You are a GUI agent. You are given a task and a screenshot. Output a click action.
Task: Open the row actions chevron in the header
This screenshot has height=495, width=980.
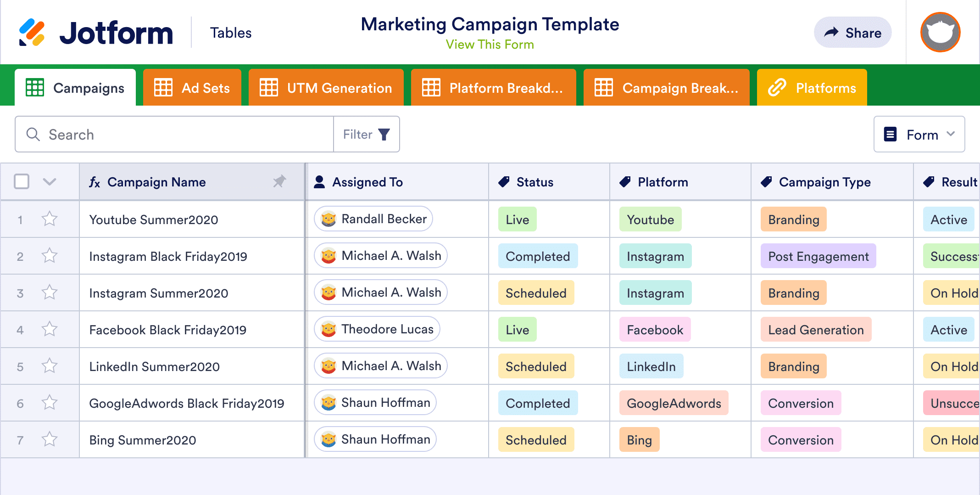point(49,182)
